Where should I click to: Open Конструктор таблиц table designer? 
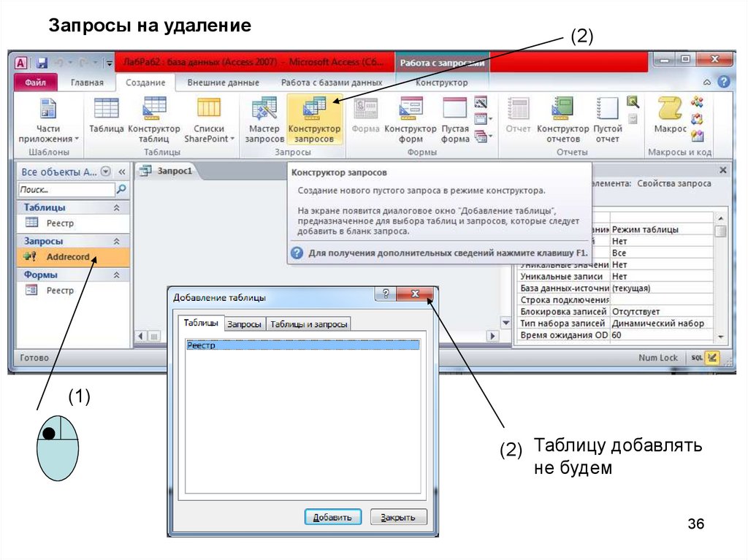coord(154,120)
